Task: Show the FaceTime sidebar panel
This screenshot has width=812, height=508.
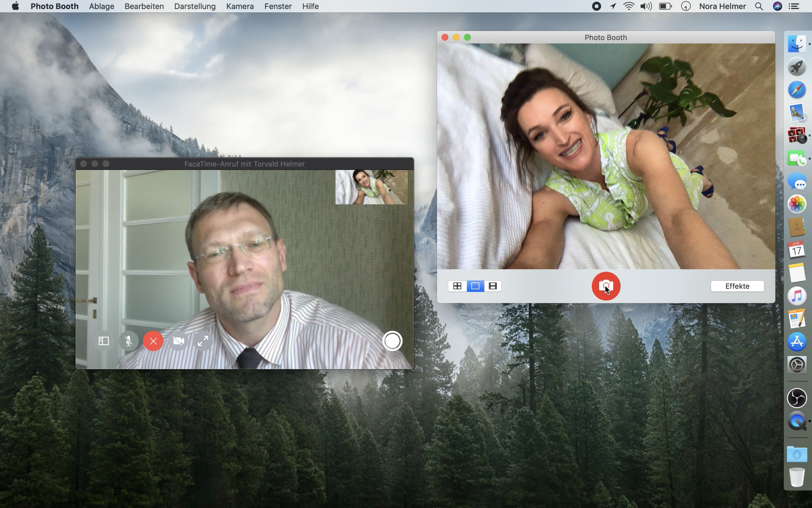Action: tap(104, 341)
